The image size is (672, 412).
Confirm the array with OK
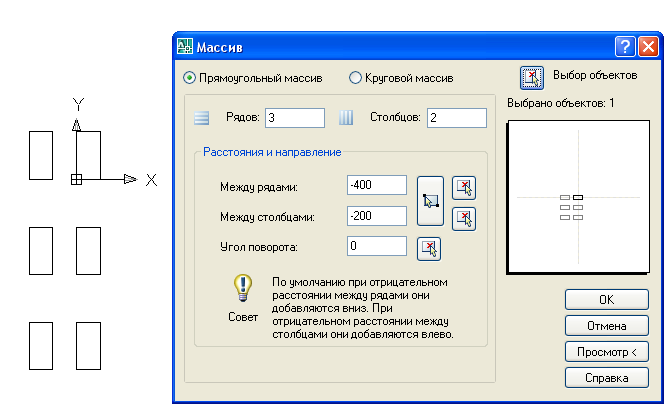(x=607, y=300)
